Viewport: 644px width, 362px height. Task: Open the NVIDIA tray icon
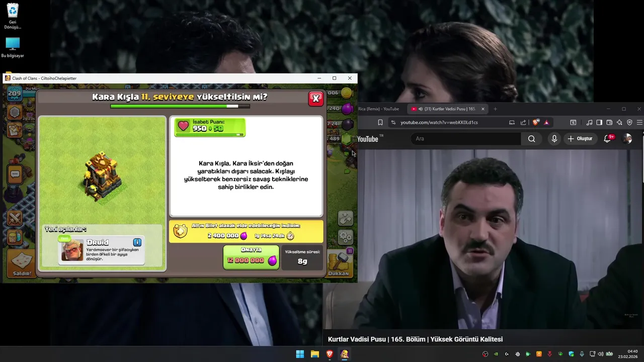[496, 354]
